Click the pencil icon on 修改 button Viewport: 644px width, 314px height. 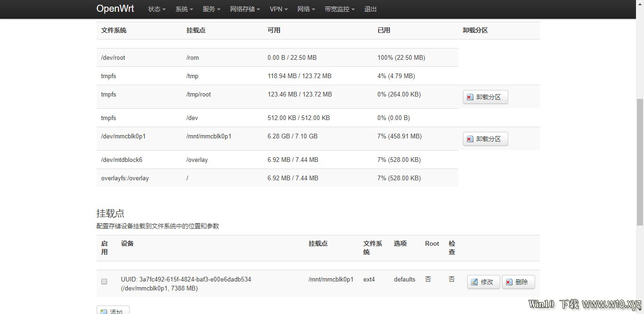coord(474,282)
